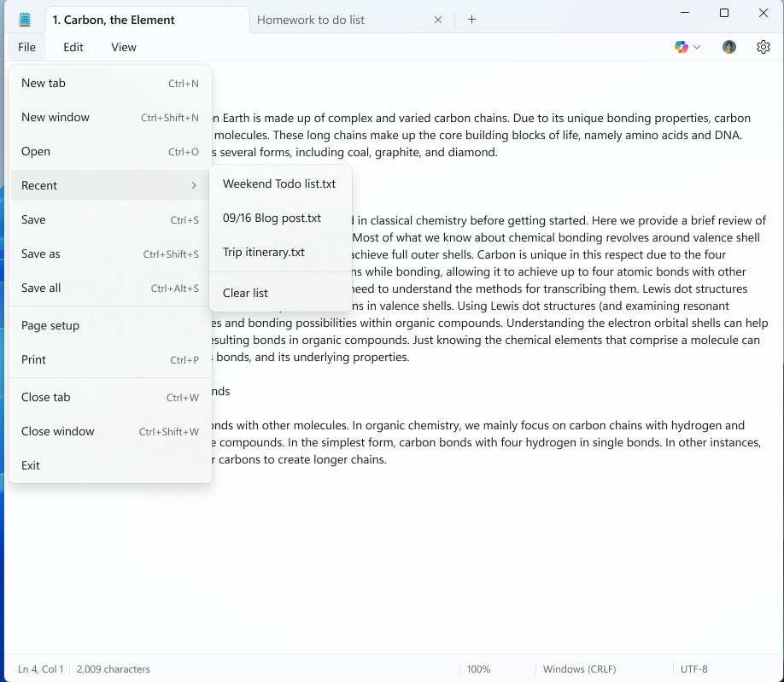Open Notepad settings gear icon
This screenshot has width=784, height=682.
(763, 47)
